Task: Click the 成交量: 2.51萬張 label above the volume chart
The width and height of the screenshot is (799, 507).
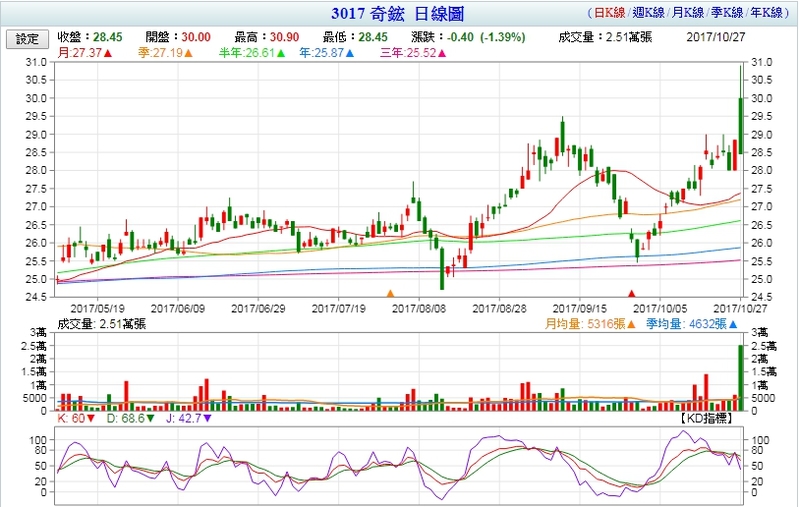Action: (101, 324)
